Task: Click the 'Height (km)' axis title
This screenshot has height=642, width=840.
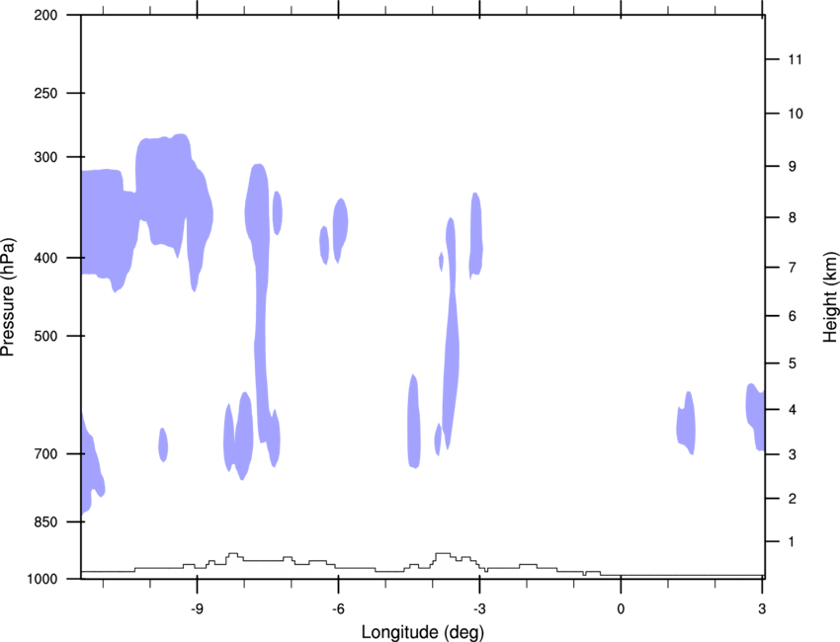Action: click(x=830, y=297)
